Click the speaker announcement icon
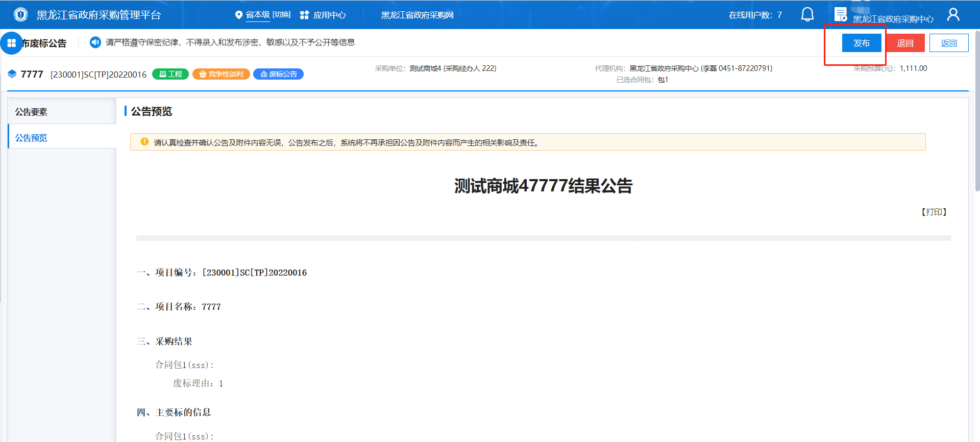 [95, 42]
